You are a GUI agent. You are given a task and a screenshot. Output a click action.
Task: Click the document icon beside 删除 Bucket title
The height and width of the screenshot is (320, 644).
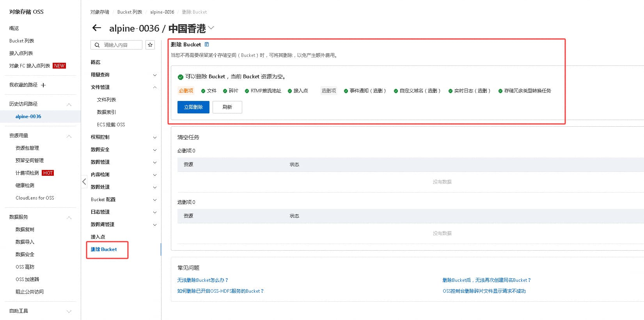click(x=207, y=44)
